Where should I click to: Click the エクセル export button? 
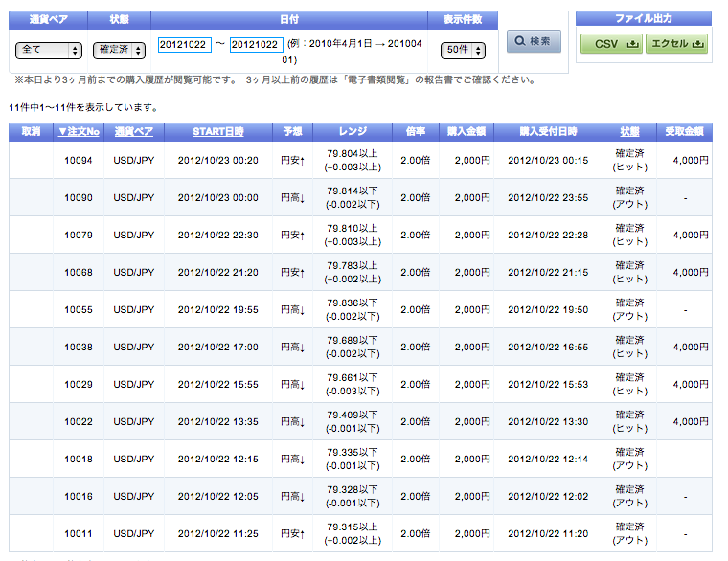tap(676, 44)
